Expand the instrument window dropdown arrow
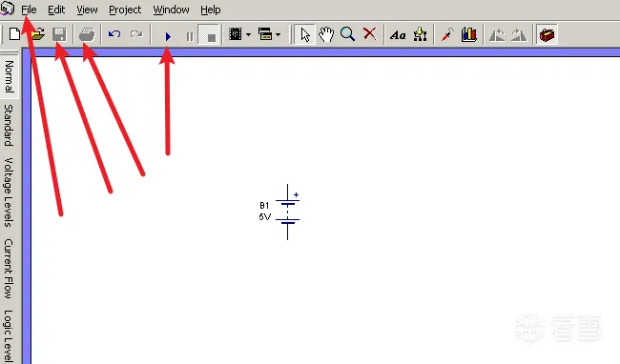 tap(278, 35)
